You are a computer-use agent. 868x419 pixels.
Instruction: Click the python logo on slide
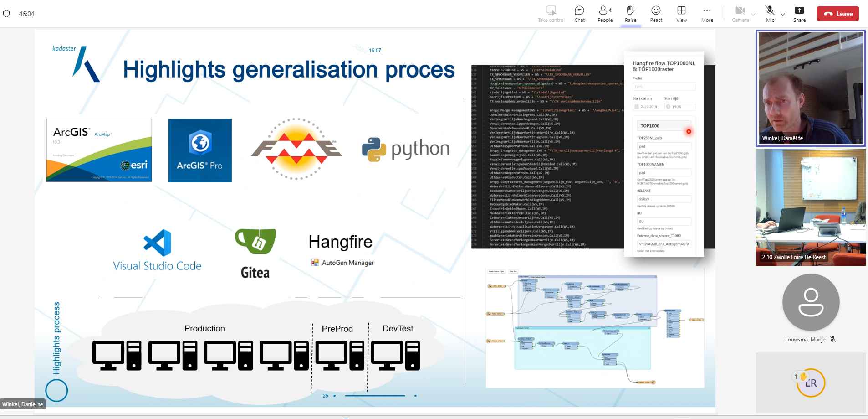click(406, 150)
